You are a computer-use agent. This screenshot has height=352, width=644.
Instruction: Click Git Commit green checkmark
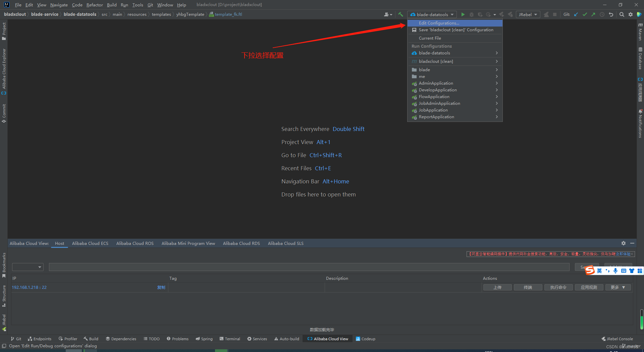585,14
